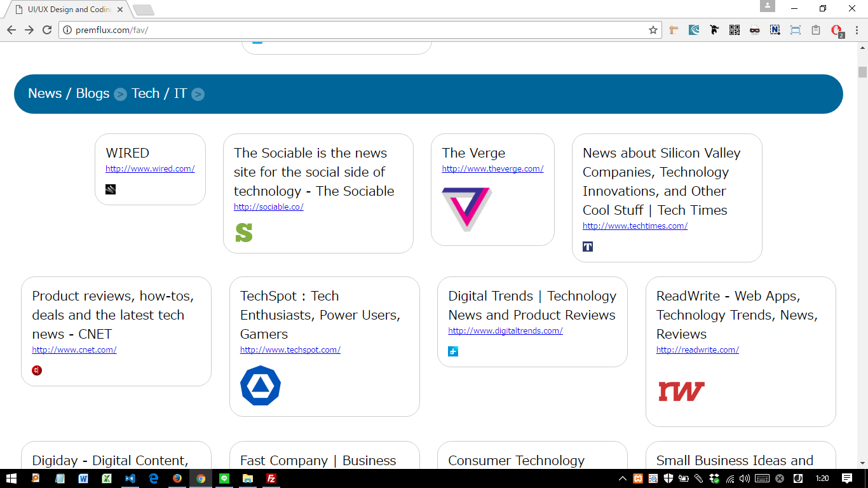868x488 pixels.
Task: Click the QR code extension icon
Action: coord(735,30)
